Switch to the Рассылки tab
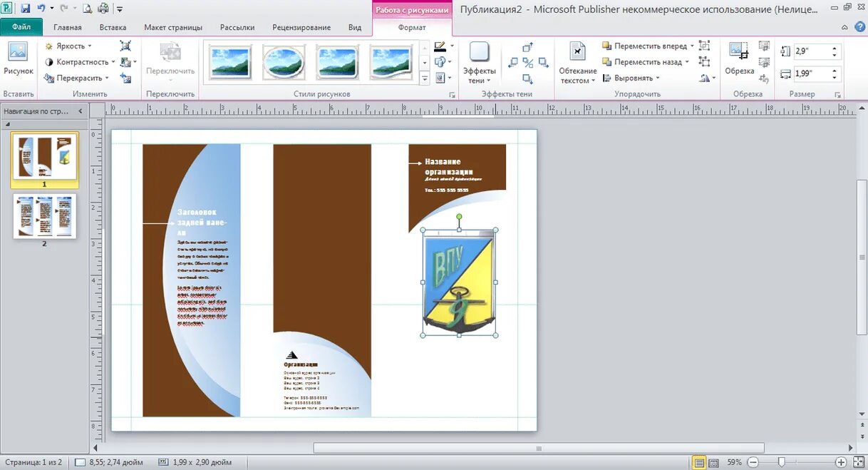 [237, 27]
